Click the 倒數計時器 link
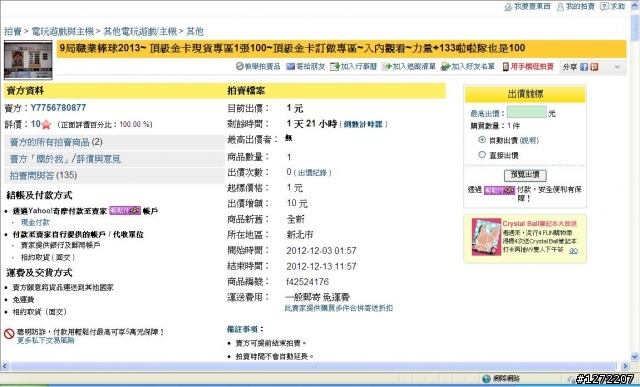 tap(363, 125)
